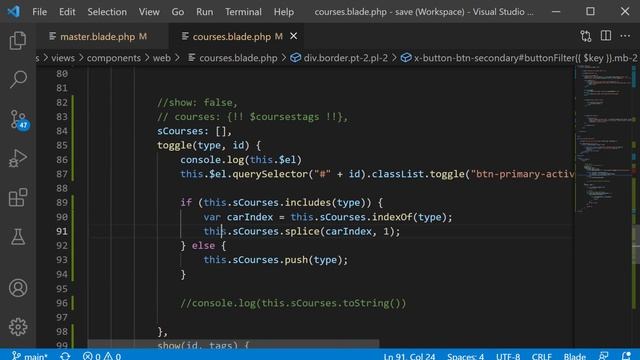Open the File menu
The image size is (640, 360).
point(40,12)
